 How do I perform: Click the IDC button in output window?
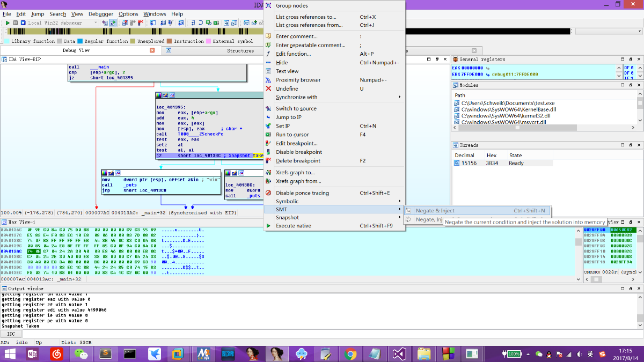(11, 334)
